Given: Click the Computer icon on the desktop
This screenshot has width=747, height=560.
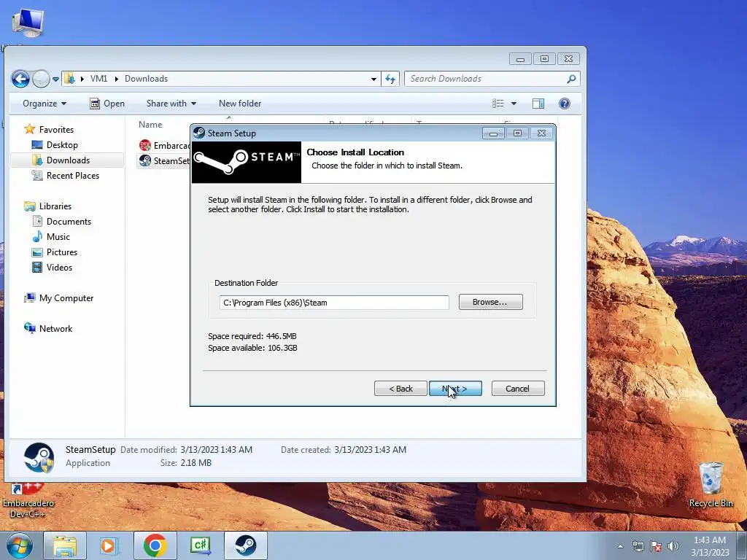Looking at the screenshot, I should click(28, 23).
